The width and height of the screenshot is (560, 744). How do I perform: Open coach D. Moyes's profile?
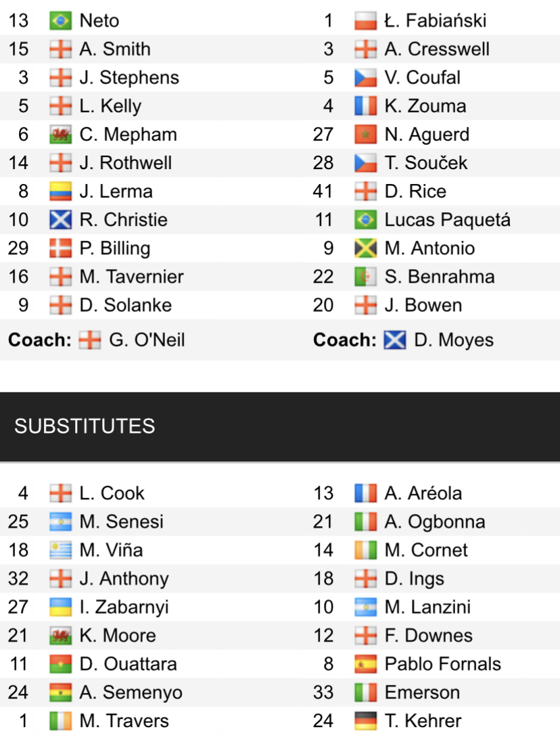point(453,340)
